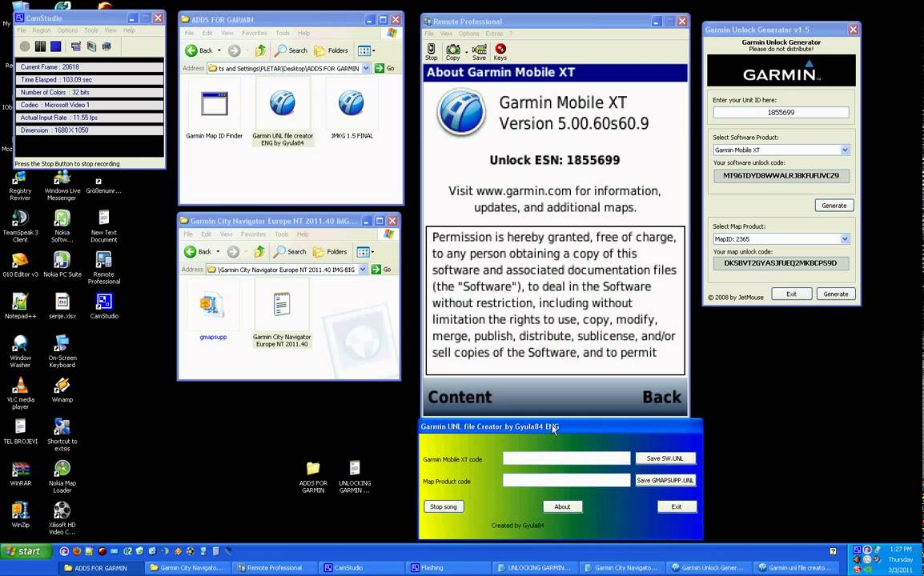The height and width of the screenshot is (576, 924).
Task: Click the Stop song button
Action: click(x=444, y=506)
